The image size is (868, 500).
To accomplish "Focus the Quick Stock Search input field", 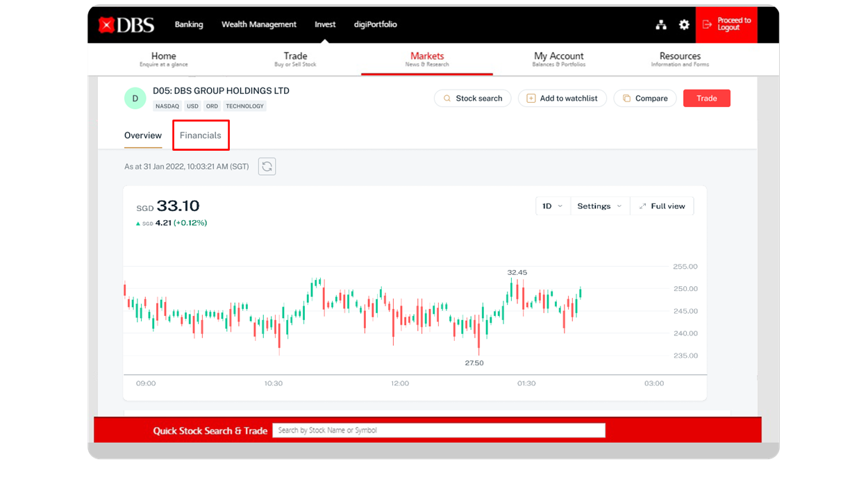I will click(x=439, y=431).
